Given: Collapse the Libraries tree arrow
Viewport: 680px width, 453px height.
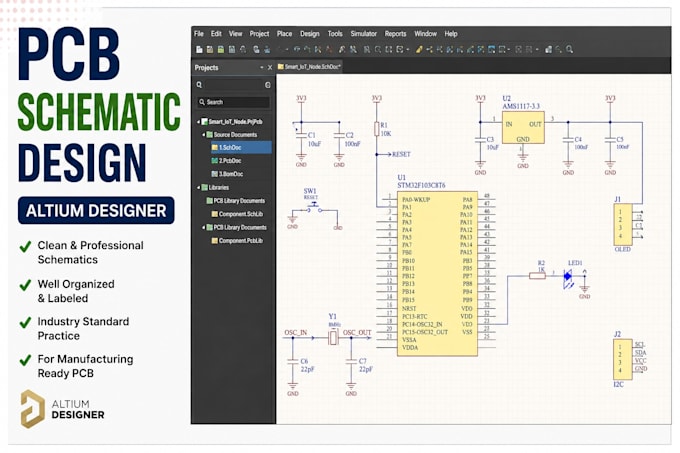Looking at the screenshot, I should [x=199, y=188].
